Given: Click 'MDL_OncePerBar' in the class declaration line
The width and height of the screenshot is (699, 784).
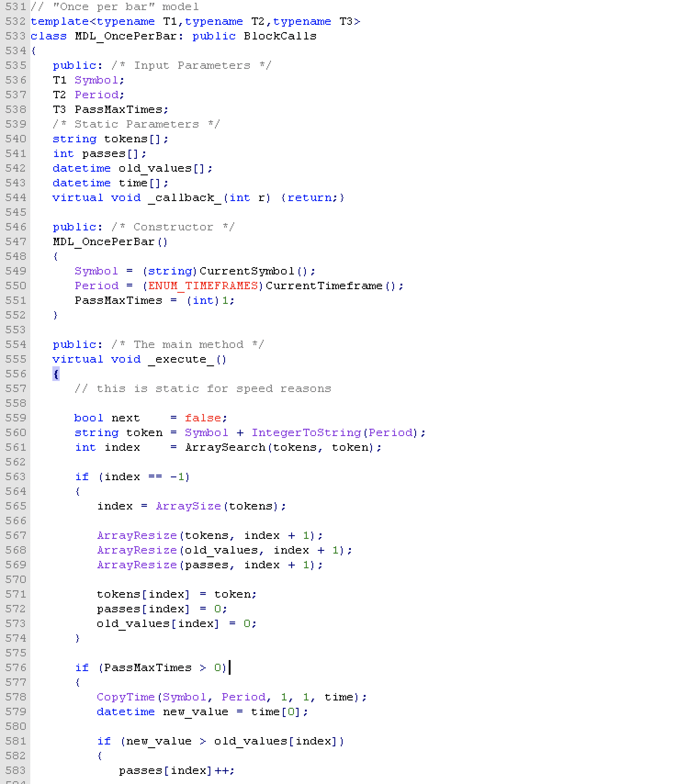Looking at the screenshot, I should click(126, 36).
